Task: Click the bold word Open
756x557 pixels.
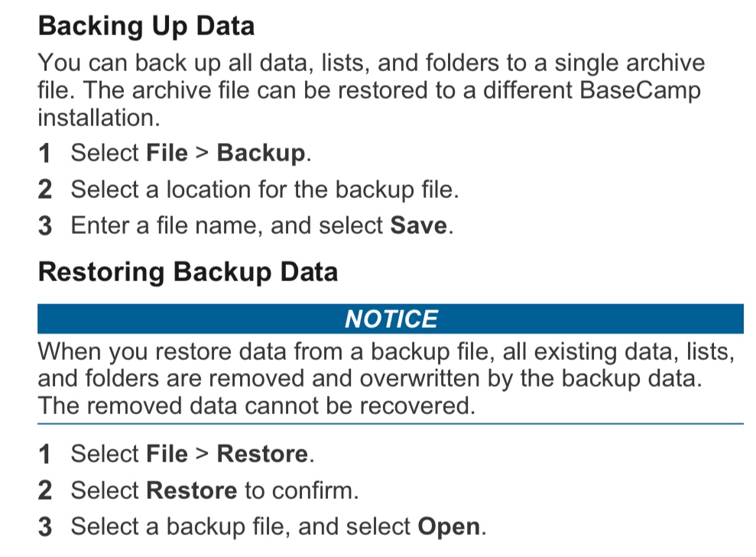Action: pos(449,526)
